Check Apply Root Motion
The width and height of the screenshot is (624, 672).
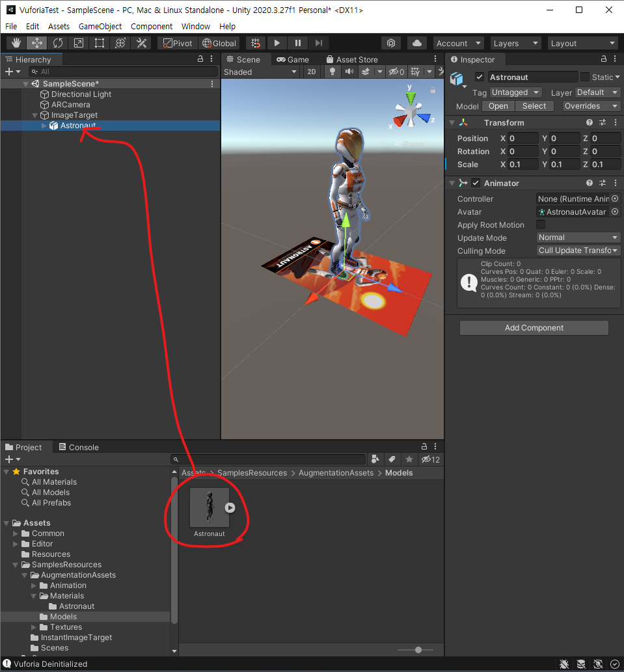pos(541,224)
